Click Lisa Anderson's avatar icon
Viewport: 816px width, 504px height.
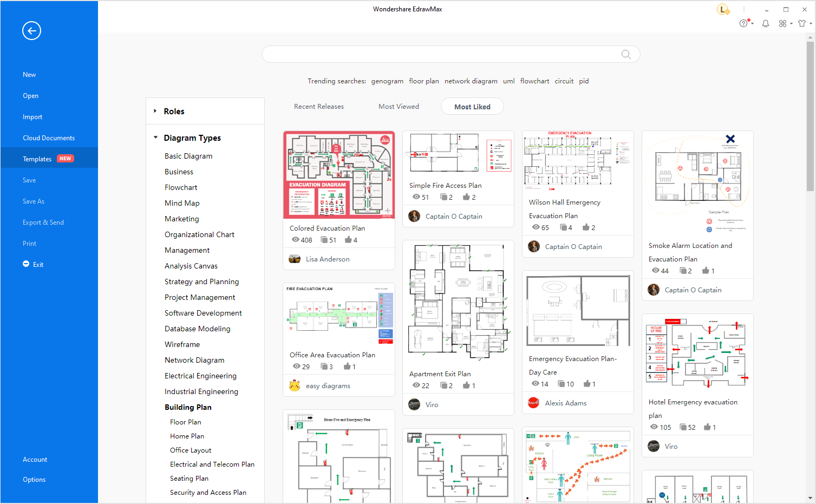[295, 259]
